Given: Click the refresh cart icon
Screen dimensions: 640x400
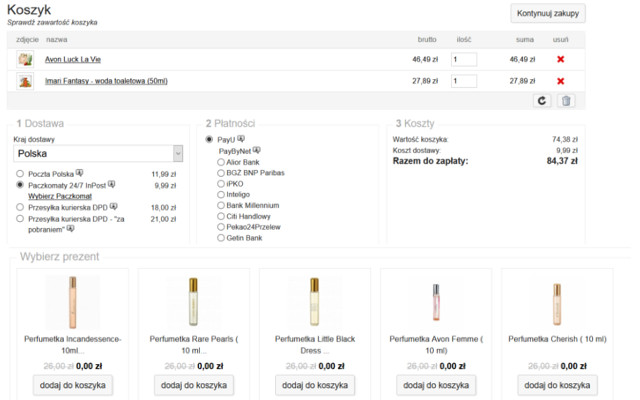Looking at the screenshot, I should click(542, 101).
